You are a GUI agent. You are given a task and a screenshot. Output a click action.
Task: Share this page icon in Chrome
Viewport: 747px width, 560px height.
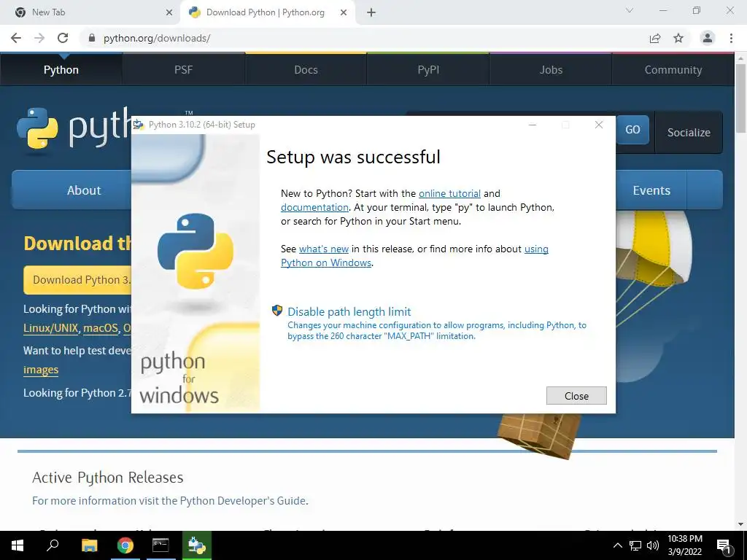click(655, 38)
